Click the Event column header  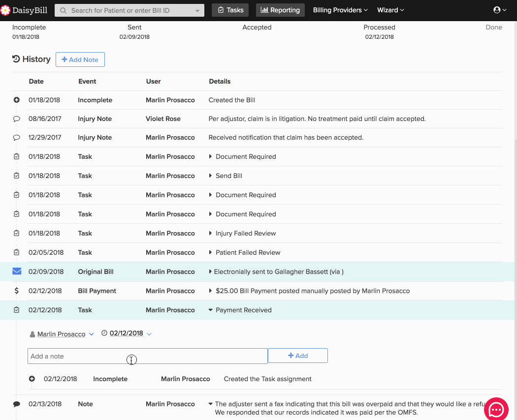pyautogui.click(x=87, y=81)
